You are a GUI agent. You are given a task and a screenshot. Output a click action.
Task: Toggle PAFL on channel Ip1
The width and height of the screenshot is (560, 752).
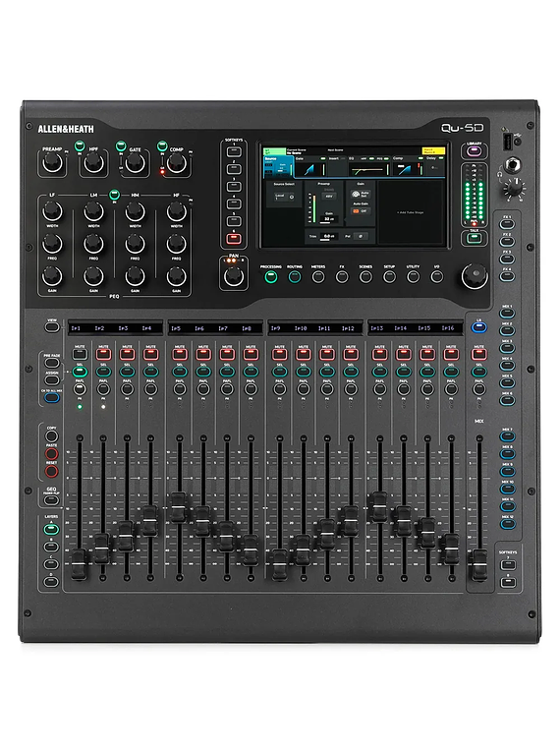click(x=80, y=389)
